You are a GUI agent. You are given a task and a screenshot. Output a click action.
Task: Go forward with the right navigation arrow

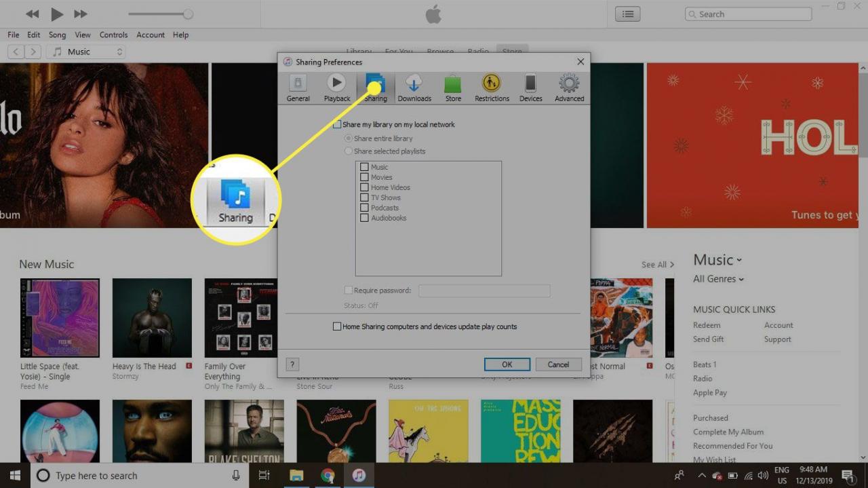click(33, 52)
